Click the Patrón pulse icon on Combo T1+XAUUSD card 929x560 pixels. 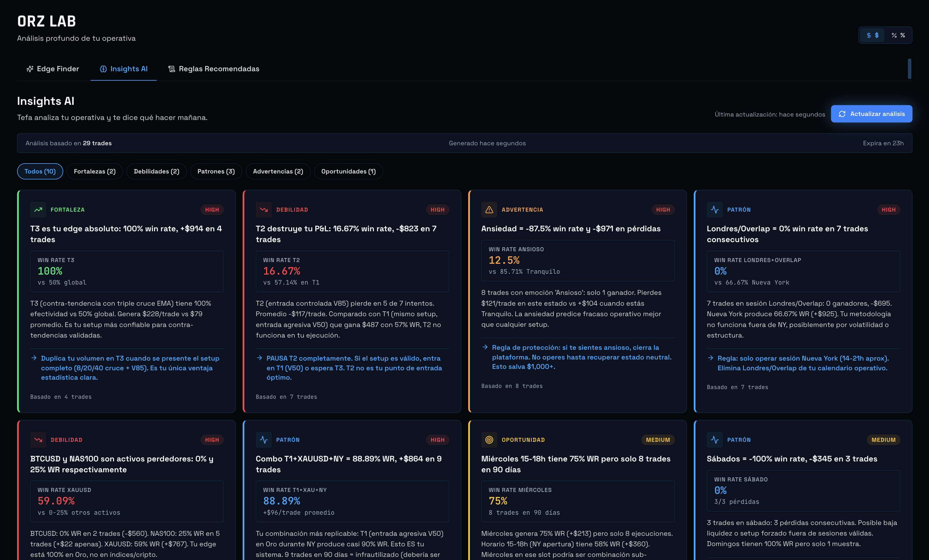(263, 440)
